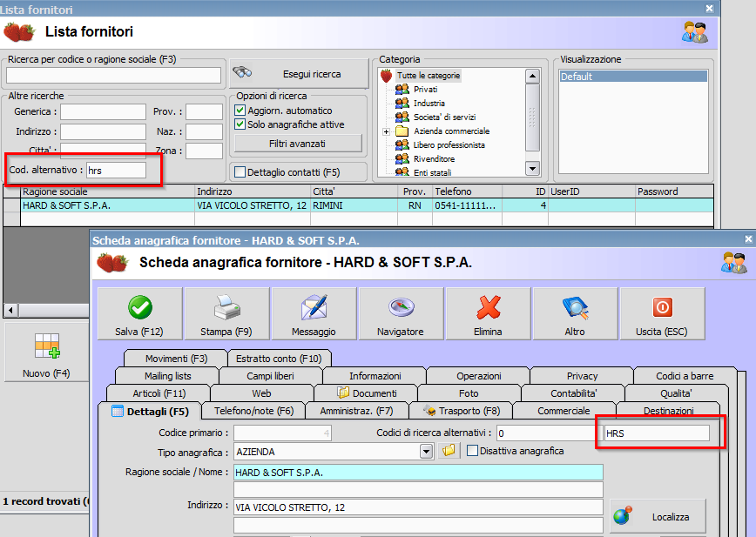
Task: Select Default in Visualizzazione list
Action: pyautogui.click(x=633, y=77)
